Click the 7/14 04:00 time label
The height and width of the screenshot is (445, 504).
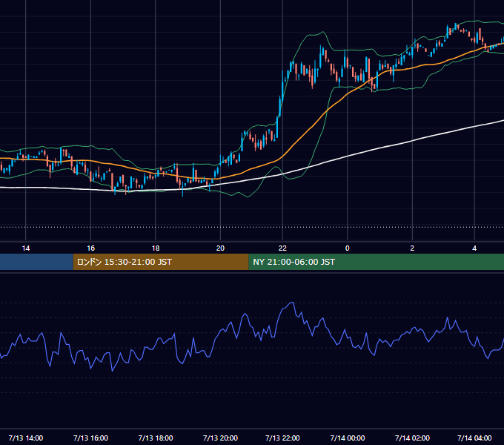pos(474,438)
